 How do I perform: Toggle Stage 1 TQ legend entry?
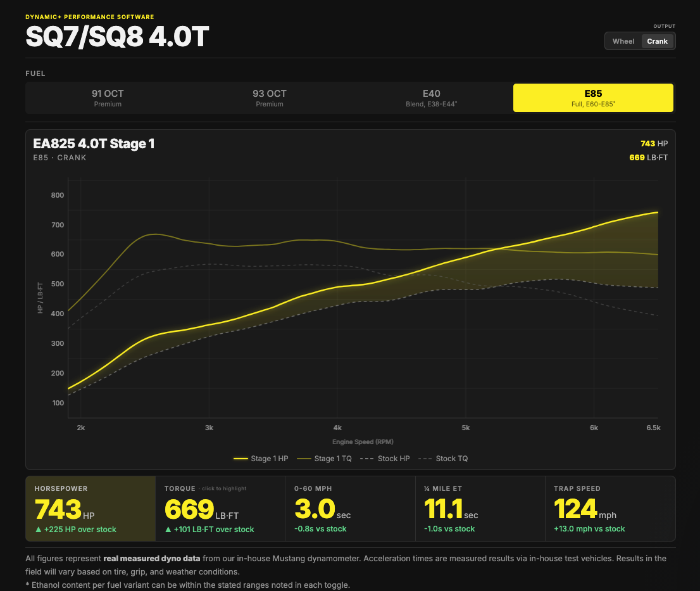[x=324, y=459]
